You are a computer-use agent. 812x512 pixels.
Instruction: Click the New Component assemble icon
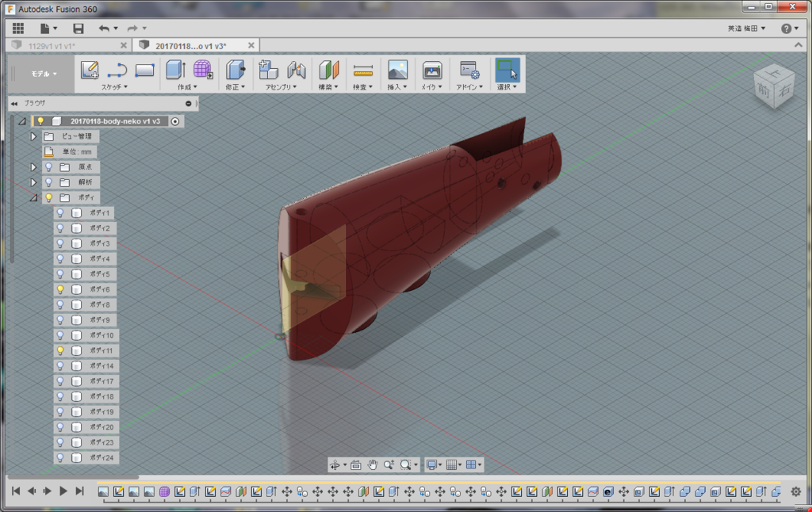pyautogui.click(x=268, y=70)
